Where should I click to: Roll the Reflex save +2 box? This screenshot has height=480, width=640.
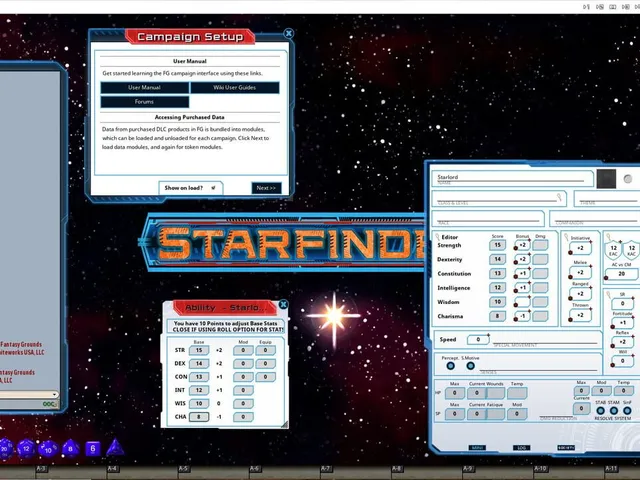pos(623,342)
